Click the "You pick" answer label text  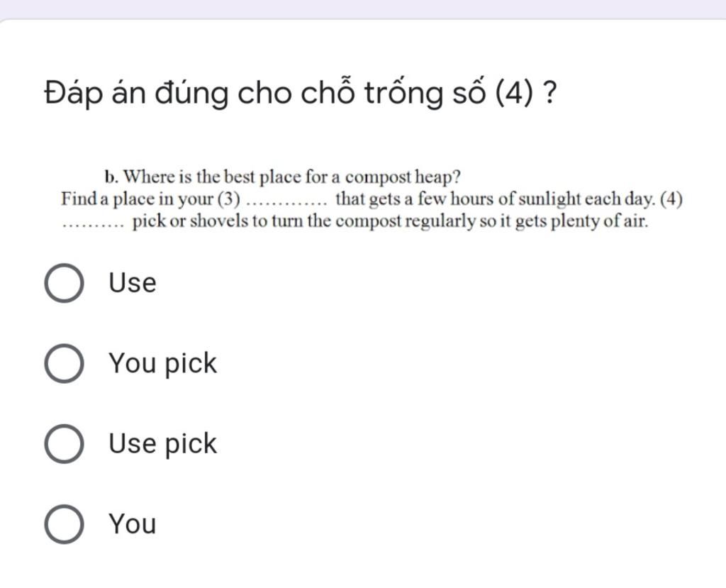(162, 364)
